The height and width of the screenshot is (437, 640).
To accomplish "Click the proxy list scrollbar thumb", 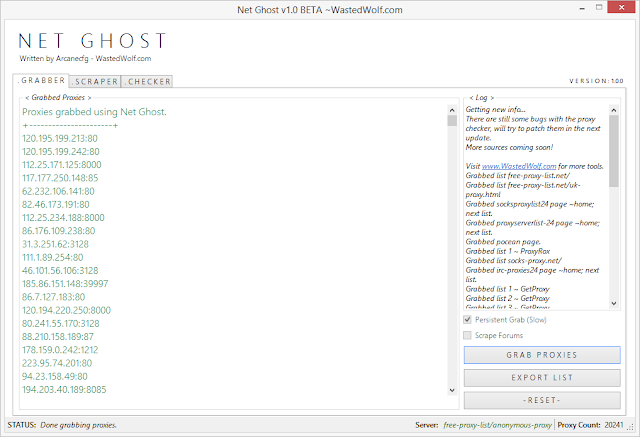I will coord(452,120).
